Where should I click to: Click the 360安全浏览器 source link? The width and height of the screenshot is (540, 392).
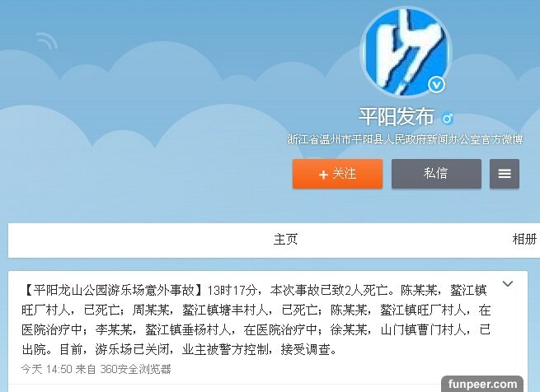[136, 369]
